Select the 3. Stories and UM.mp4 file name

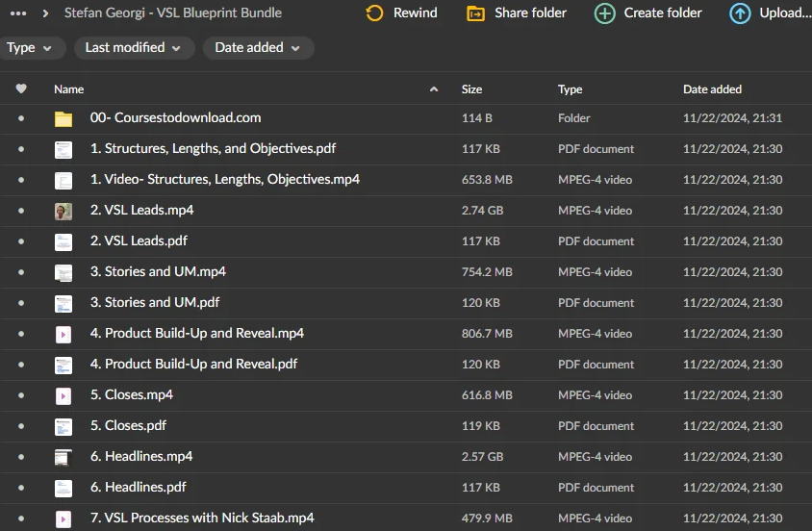(158, 271)
